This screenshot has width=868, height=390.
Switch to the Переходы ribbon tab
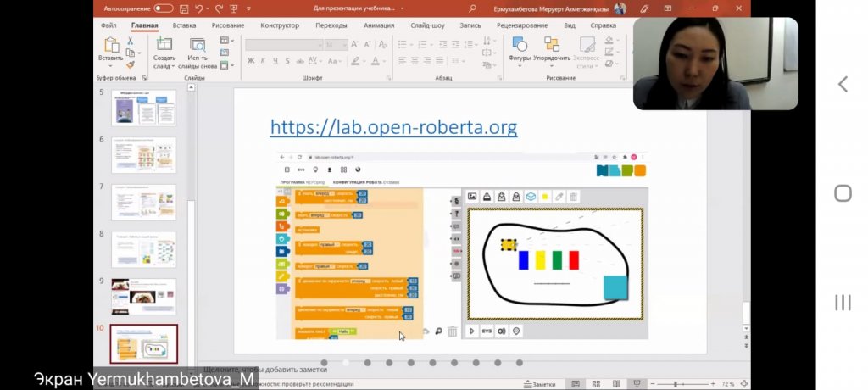331,25
